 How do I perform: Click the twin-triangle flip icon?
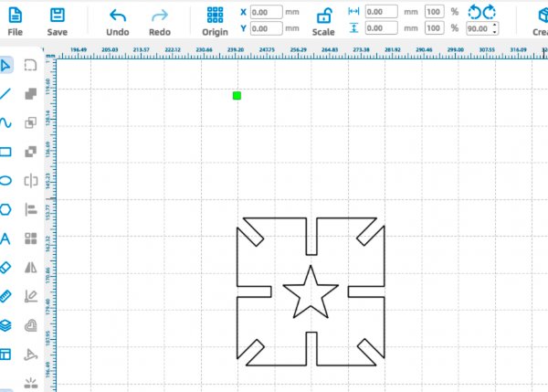(31, 268)
